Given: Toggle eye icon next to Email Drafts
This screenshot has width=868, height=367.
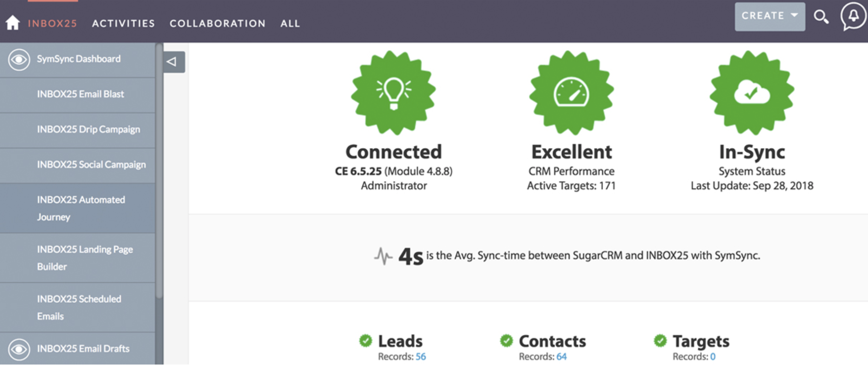Looking at the screenshot, I should 19,349.
